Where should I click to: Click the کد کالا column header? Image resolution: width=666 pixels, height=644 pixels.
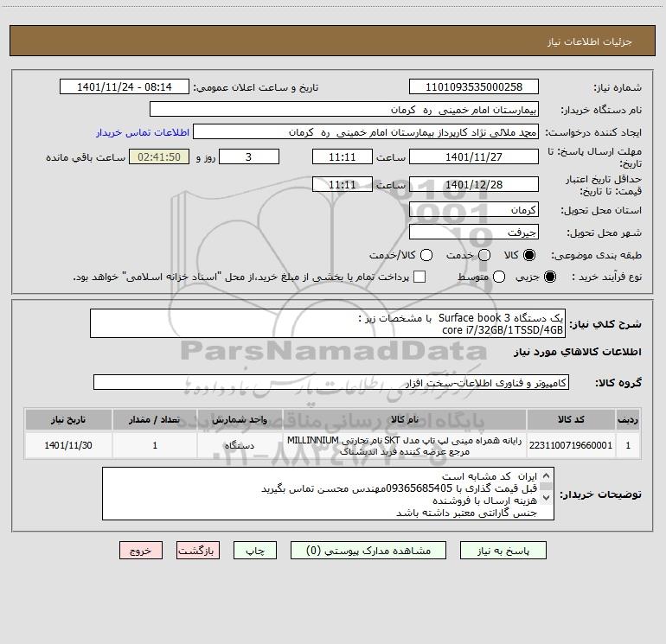coord(571,419)
